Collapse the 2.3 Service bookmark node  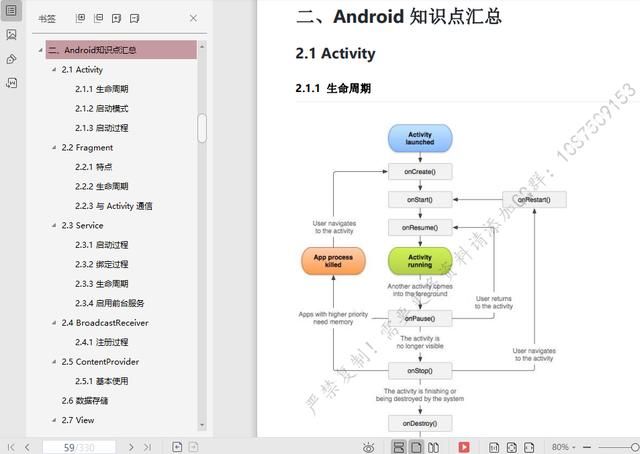point(53,225)
